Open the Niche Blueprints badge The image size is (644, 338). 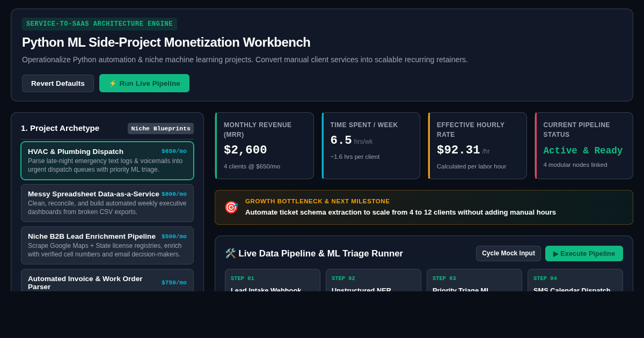160,128
